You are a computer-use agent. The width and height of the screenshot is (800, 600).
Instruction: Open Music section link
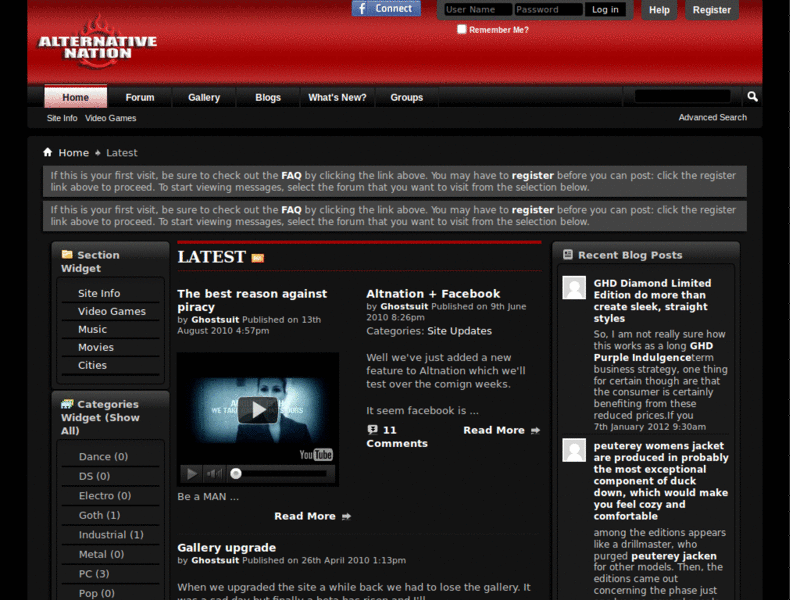(92, 329)
